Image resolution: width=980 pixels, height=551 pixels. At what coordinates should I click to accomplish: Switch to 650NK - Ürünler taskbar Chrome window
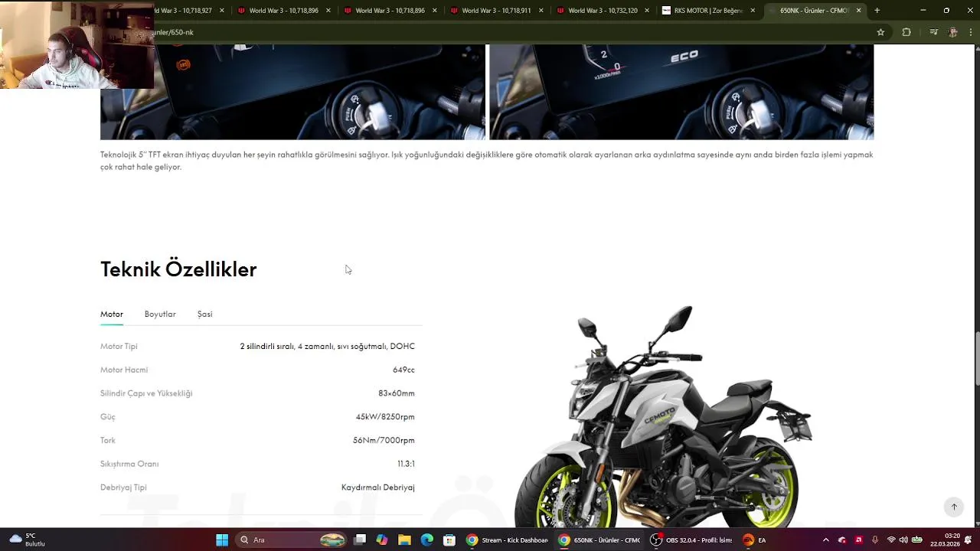click(x=599, y=540)
